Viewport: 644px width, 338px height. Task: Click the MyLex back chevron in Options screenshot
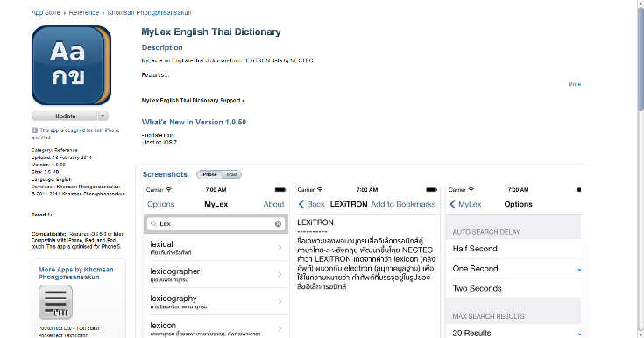pos(453,204)
